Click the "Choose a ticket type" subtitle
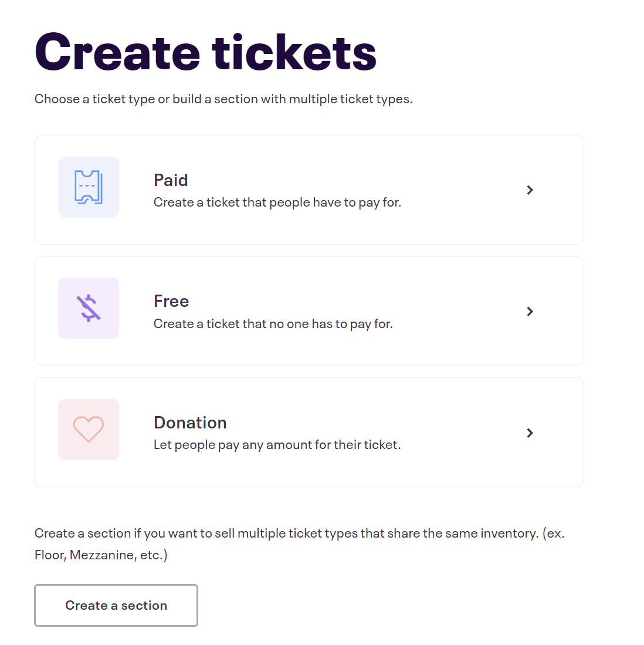This screenshot has width=644, height=645. pyautogui.click(x=223, y=99)
